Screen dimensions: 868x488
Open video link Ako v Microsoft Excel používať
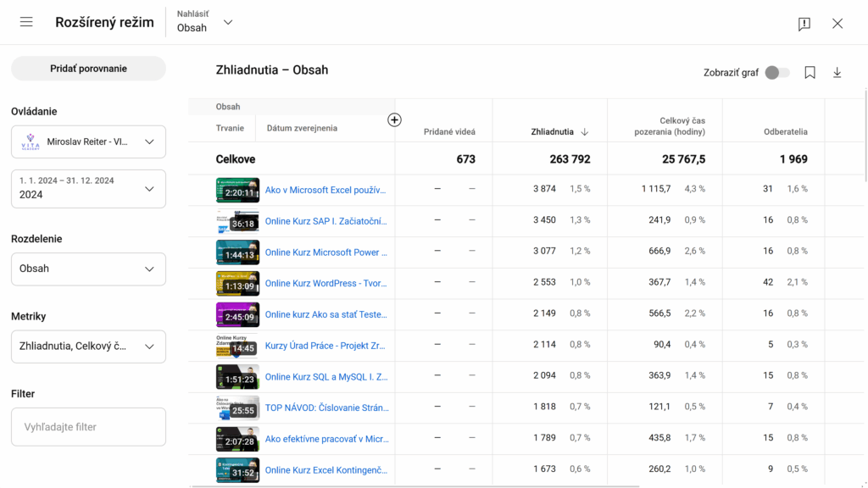pyautogui.click(x=325, y=190)
